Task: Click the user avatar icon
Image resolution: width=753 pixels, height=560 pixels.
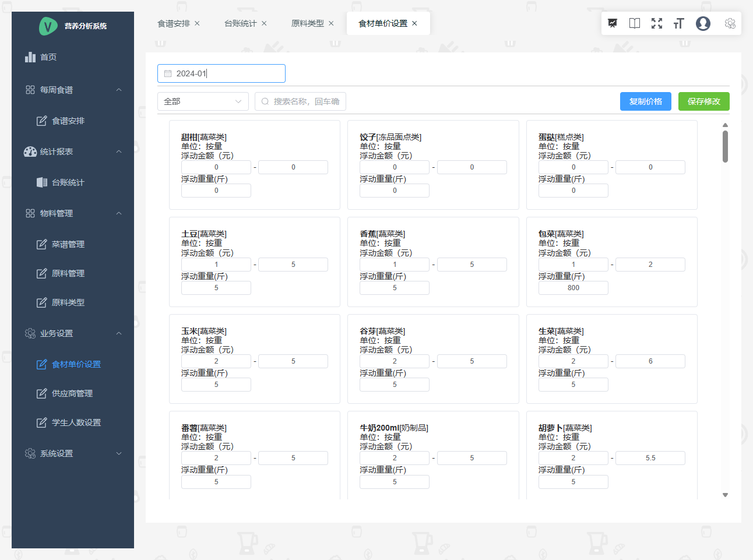Action: [703, 23]
